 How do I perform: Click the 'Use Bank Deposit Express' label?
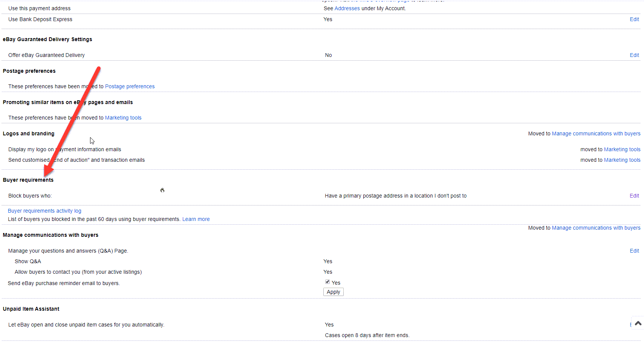pos(40,19)
